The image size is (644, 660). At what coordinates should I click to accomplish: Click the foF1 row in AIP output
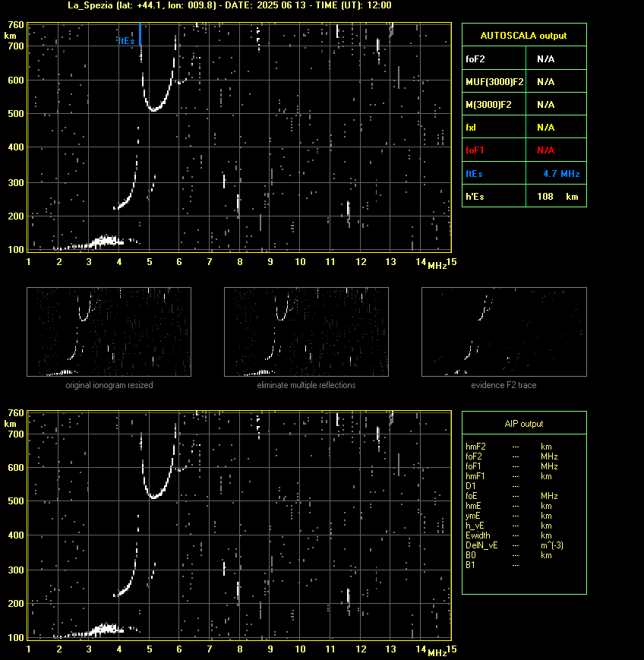pos(511,466)
